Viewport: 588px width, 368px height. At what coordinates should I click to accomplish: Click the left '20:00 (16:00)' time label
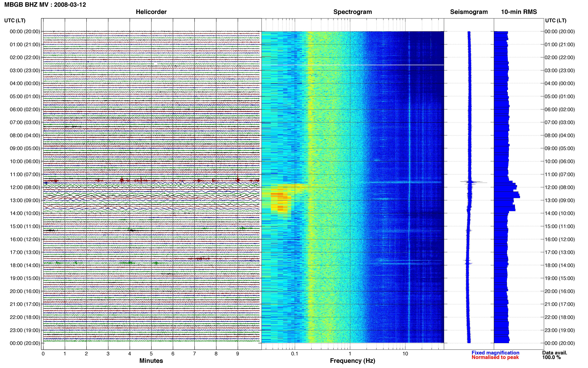(25, 291)
